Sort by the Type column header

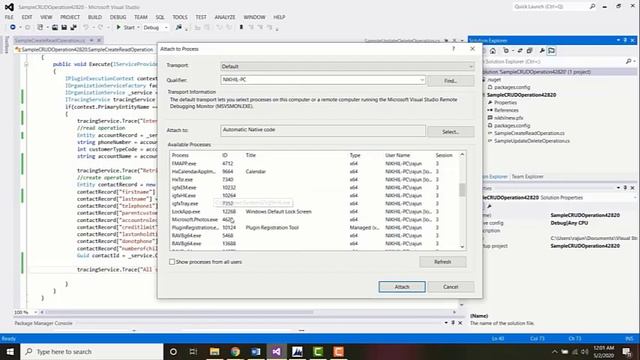tap(355, 155)
